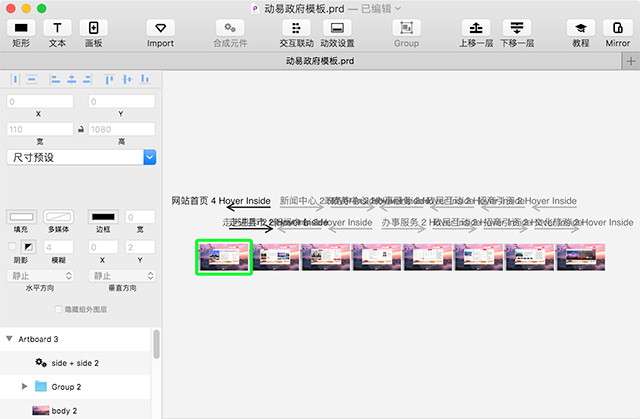Expand the Group 2 folder
The height and width of the screenshot is (419, 640).
pyautogui.click(x=25, y=386)
